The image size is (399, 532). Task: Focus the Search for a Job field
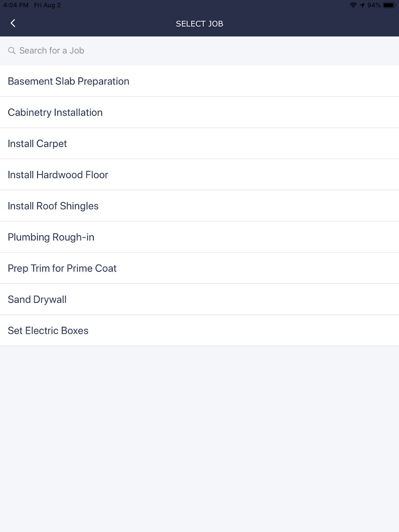pos(199,51)
